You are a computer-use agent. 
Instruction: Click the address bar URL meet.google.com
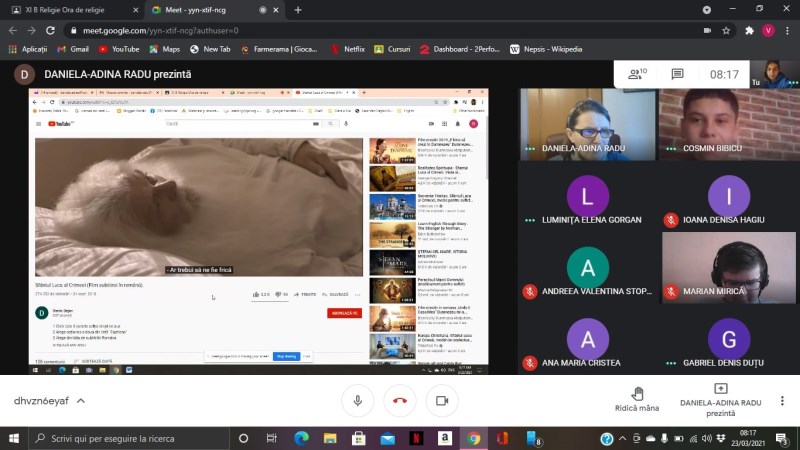click(x=161, y=31)
